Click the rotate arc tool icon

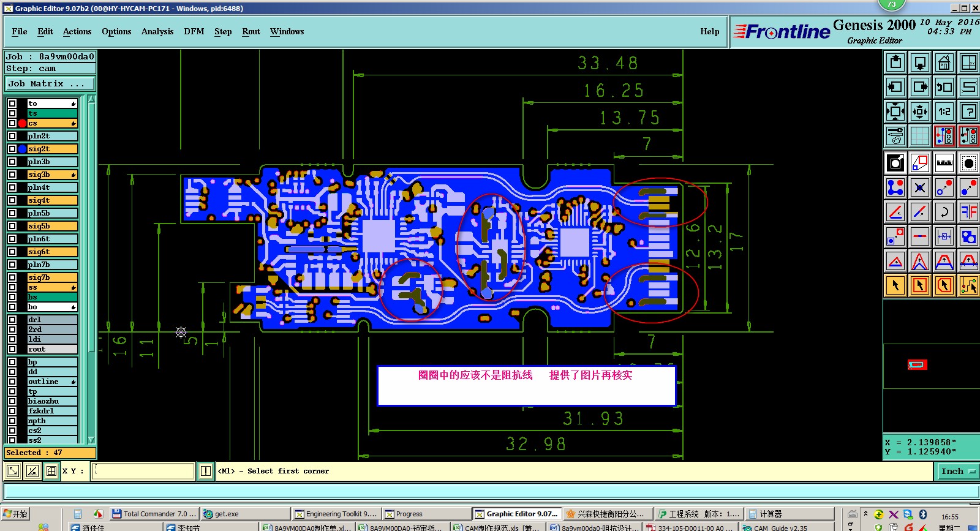click(x=944, y=212)
